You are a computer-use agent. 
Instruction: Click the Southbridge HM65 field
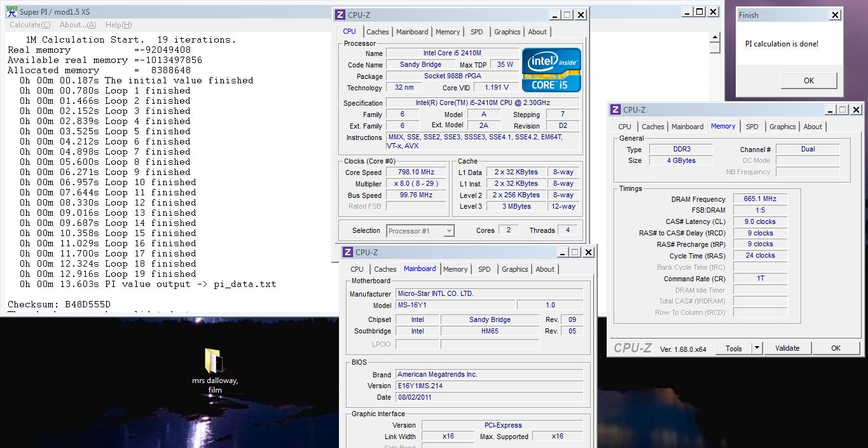[490, 331]
